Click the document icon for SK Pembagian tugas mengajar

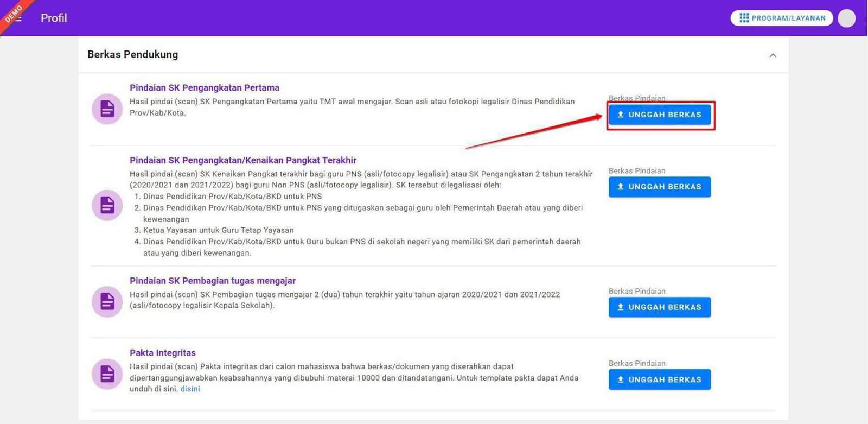coord(107,301)
